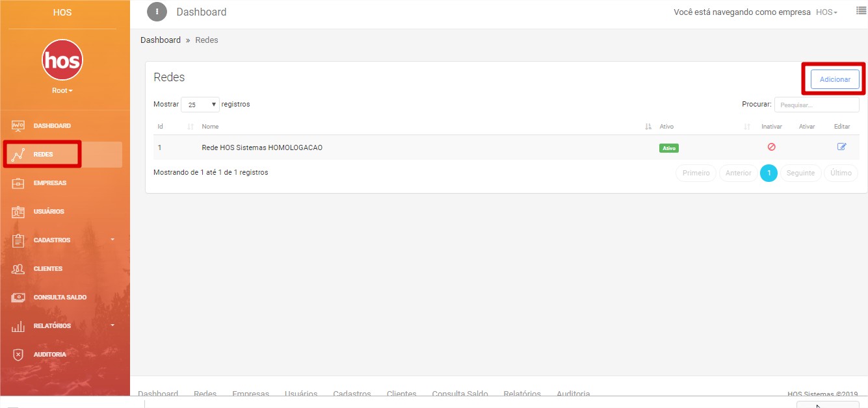Screen dimensions: 868x408
Task: Click the Consulta Saldo money icon
Action: tap(18, 298)
